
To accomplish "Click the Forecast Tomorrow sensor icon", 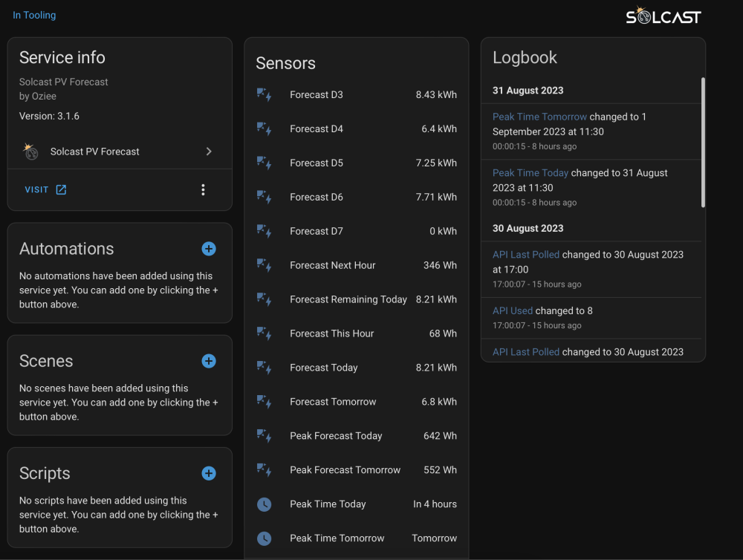I will [264, 402].
